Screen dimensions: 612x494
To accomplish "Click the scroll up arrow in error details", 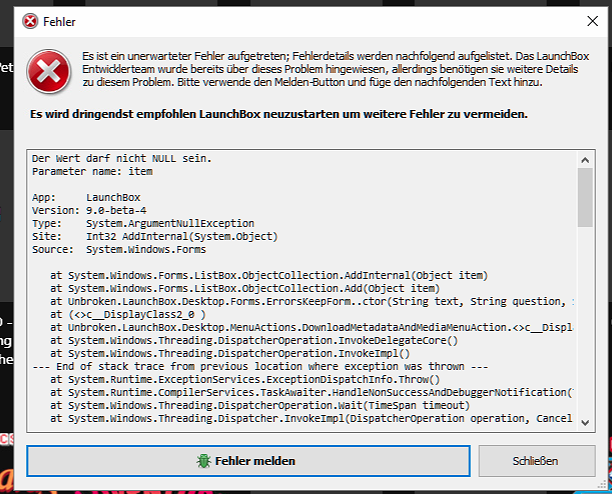I will [x=585, y=160].
